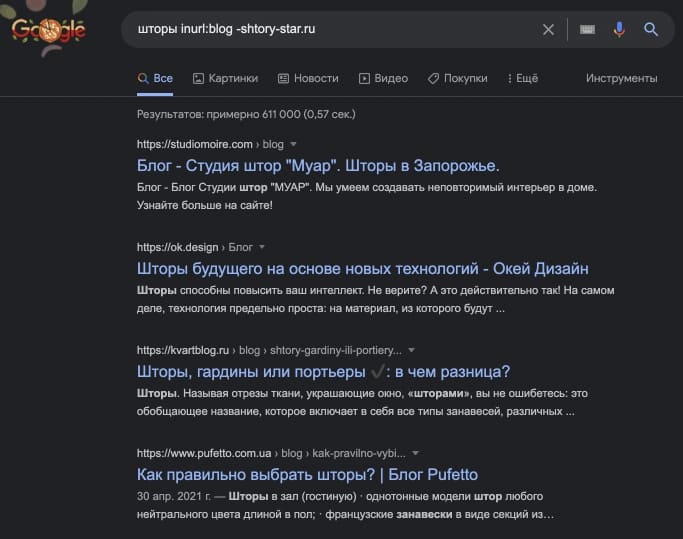Screen dimensions: 683x539
Task: Click the search query input field
Action: point(331,30)
